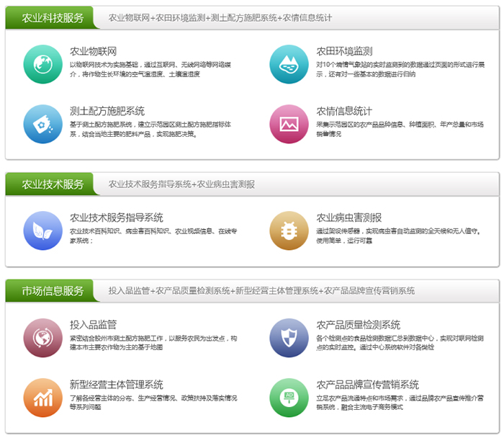504x438 pixels.
Task: Select the 农业技术服务 green header tab
Action: click(53, 184)
